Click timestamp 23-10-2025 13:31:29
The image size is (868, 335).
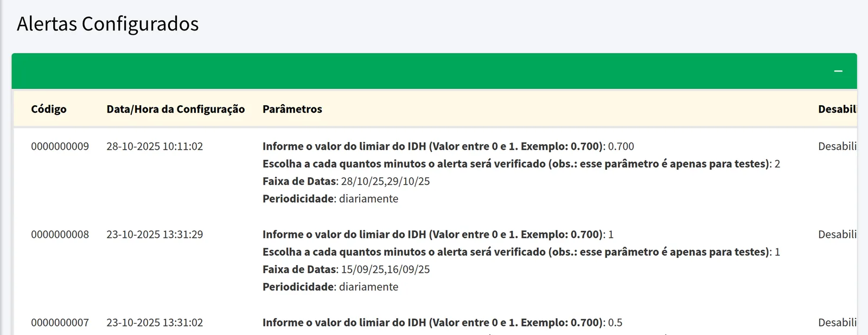tap(155, 235)
